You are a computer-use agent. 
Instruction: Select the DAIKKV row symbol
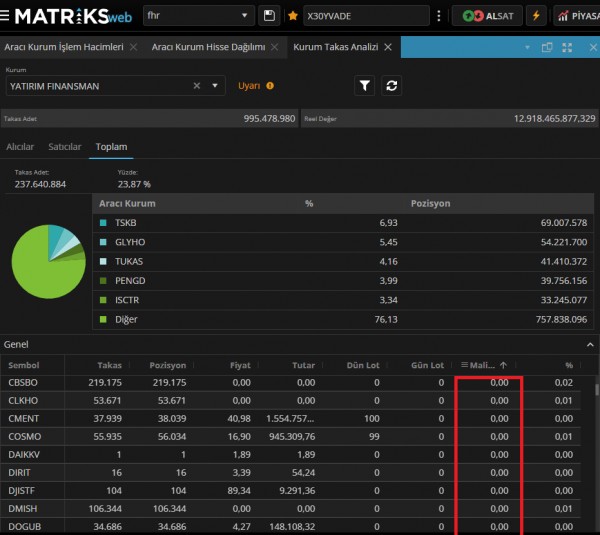click(x=24, y=454)
